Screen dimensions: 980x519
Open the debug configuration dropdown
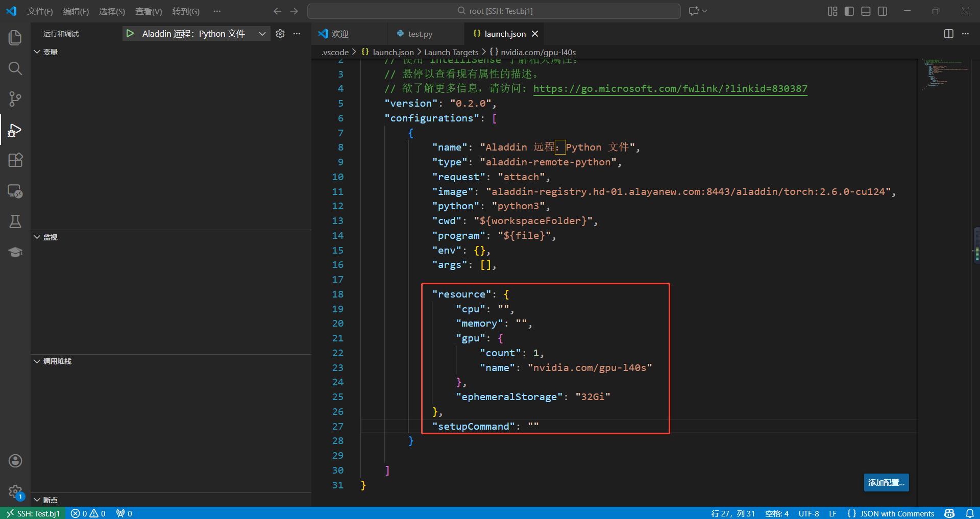click(x=262, y=34)
